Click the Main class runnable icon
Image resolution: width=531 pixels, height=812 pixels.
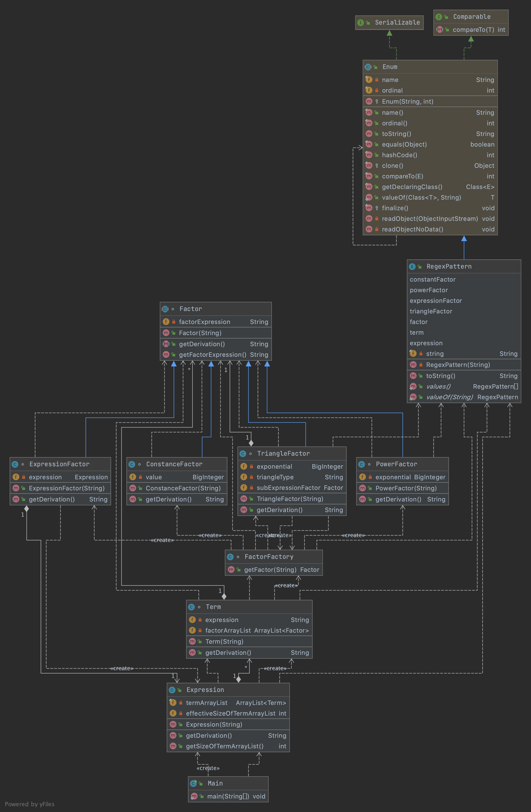(x=193, y=783)
